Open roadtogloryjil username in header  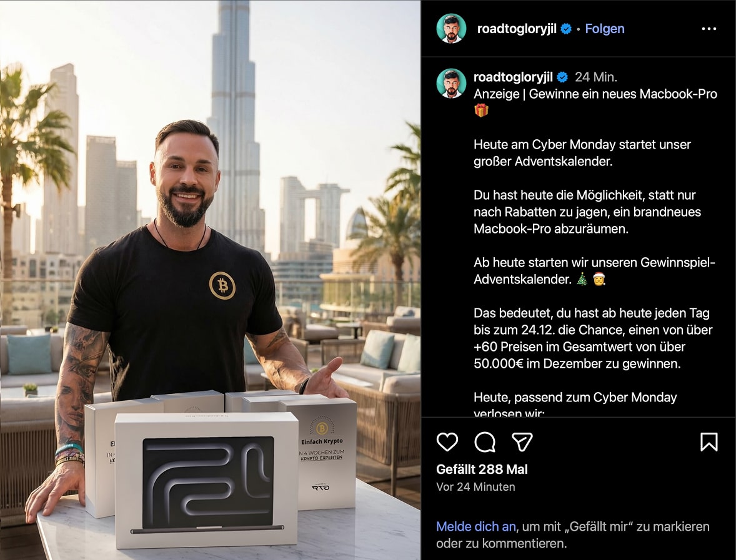pyautogui.click(x=517, y=29)
